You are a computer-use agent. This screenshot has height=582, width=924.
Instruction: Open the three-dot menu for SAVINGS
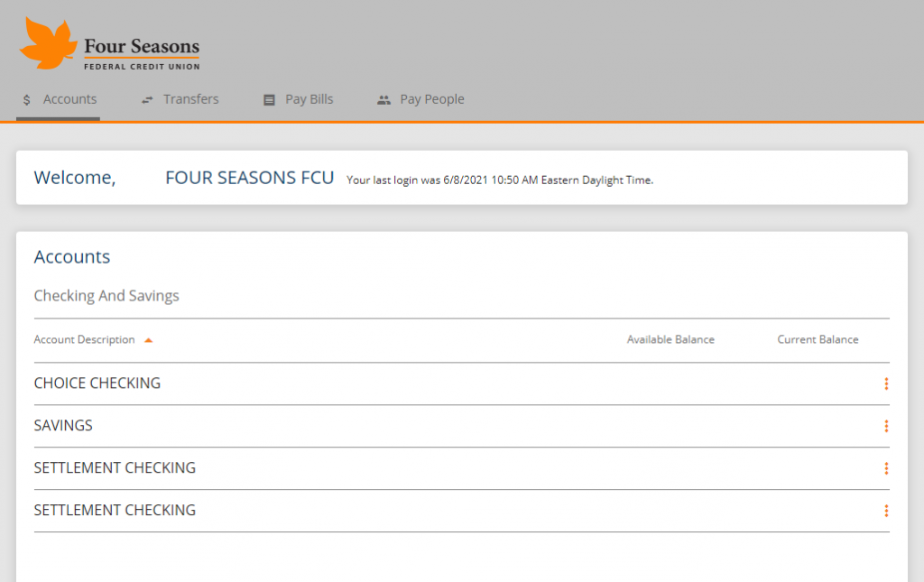[x=885, y=426]
